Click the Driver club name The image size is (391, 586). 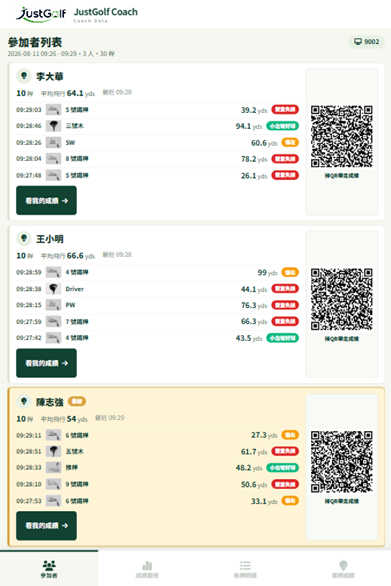(75, 289)
